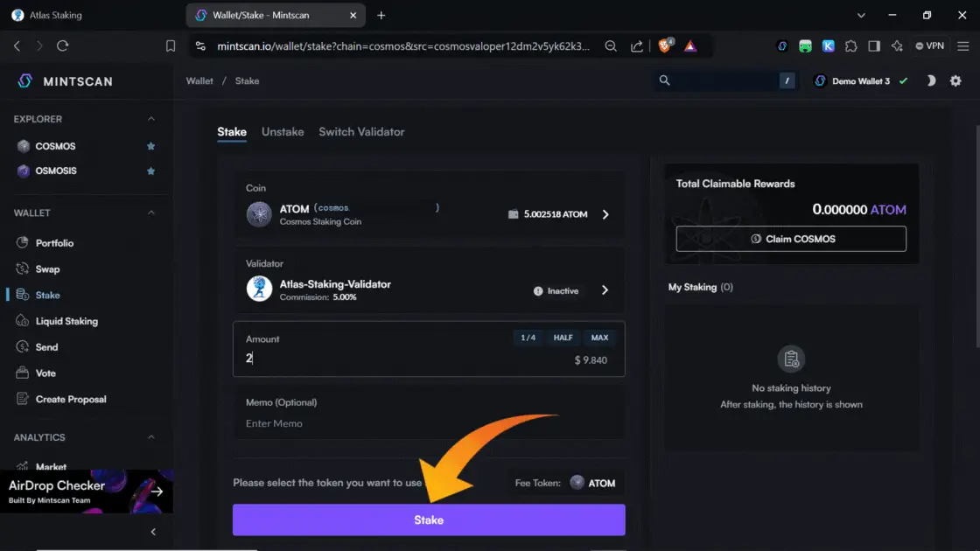Collapse the Explorer section
The image size is (980, 551).
150,119
